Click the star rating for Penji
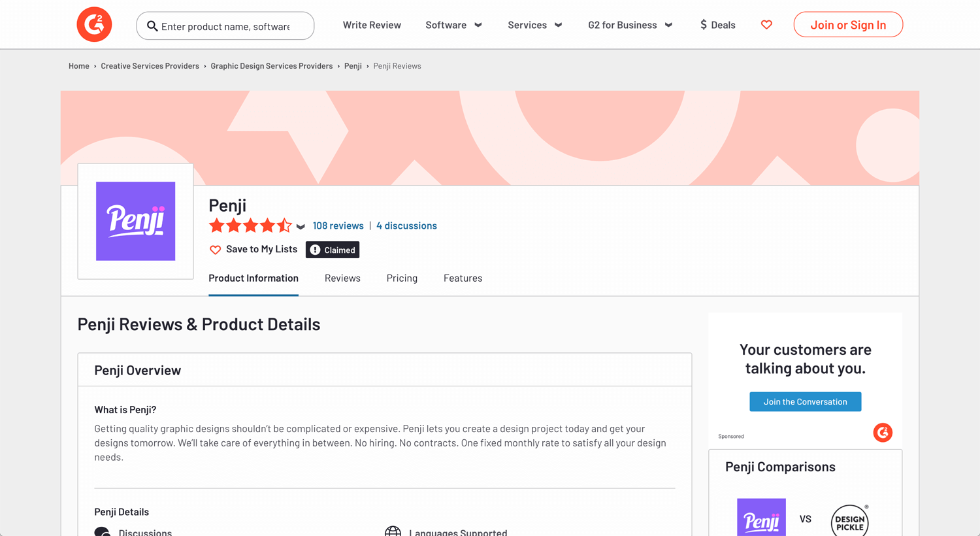This screenshot has width=980, height=536. (x=250, y=226)
